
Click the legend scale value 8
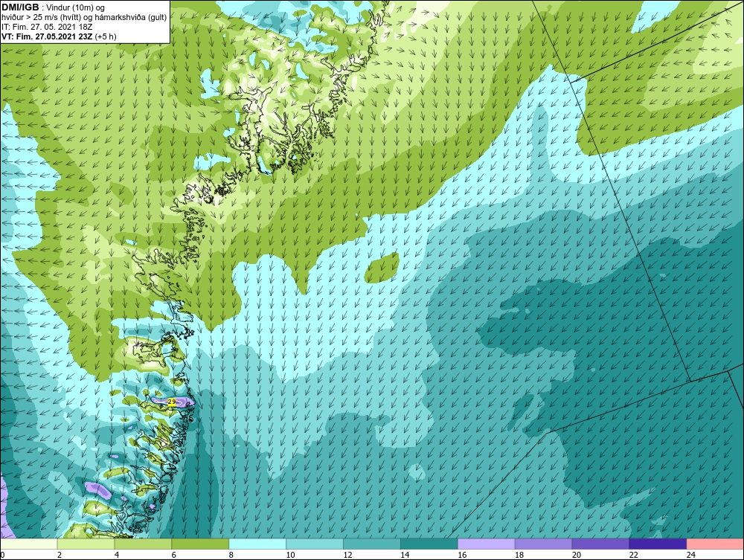click(x=231, y=555)
